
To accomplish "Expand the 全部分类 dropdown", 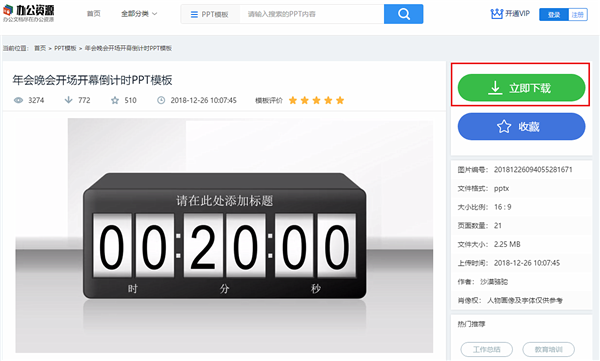I will click(x=139, y=14).
